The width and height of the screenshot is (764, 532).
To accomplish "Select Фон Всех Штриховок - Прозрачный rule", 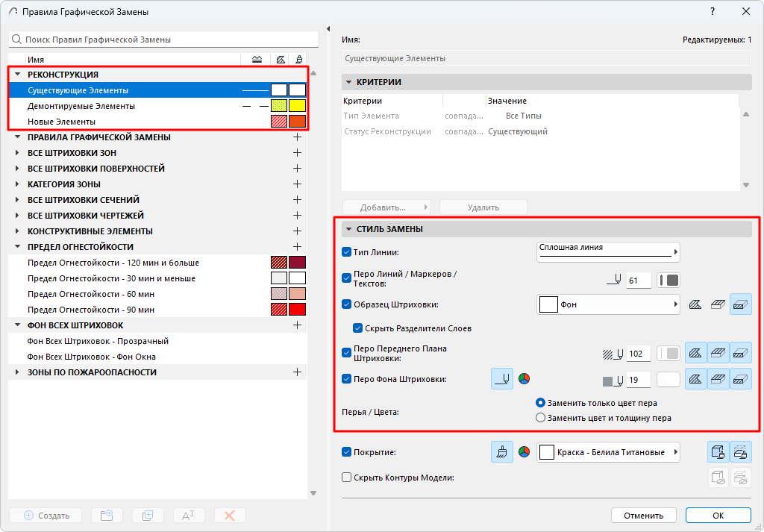I will click(158, 341).
